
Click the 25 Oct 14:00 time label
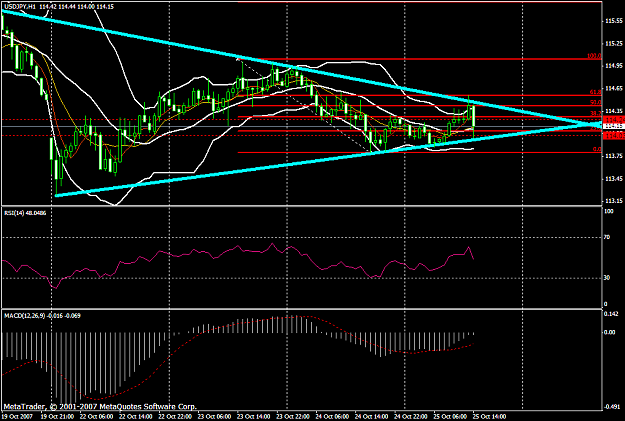489,417
